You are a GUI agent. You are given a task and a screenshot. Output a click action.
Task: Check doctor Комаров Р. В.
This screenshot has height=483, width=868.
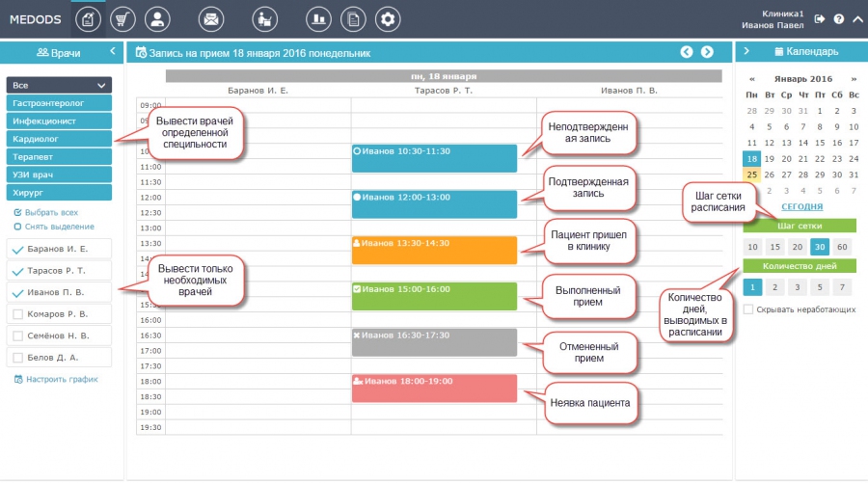[x=17, y=314]
